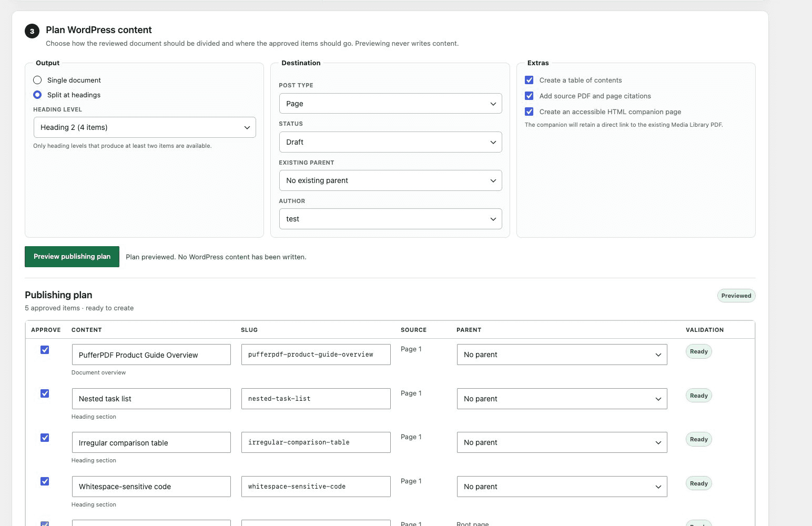The width and height of the screenshot is (812, 526).
Task: Click heading-level availability hint text
Action: [x=123, y=146]
